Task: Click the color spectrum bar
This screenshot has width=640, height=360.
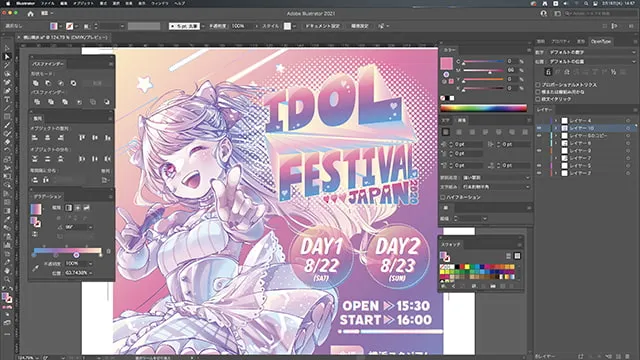Action: click(x=483, y=108)
